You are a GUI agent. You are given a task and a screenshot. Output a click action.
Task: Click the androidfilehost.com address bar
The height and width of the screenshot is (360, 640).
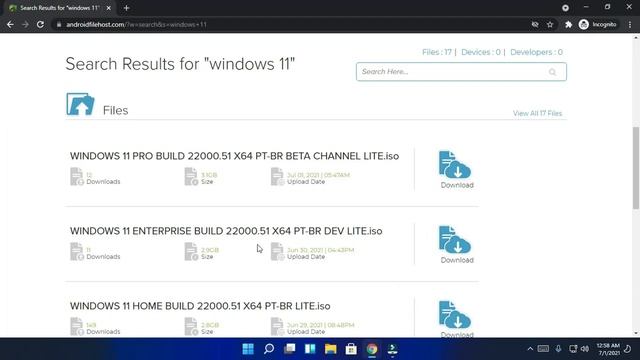click(x=290, y=24)
